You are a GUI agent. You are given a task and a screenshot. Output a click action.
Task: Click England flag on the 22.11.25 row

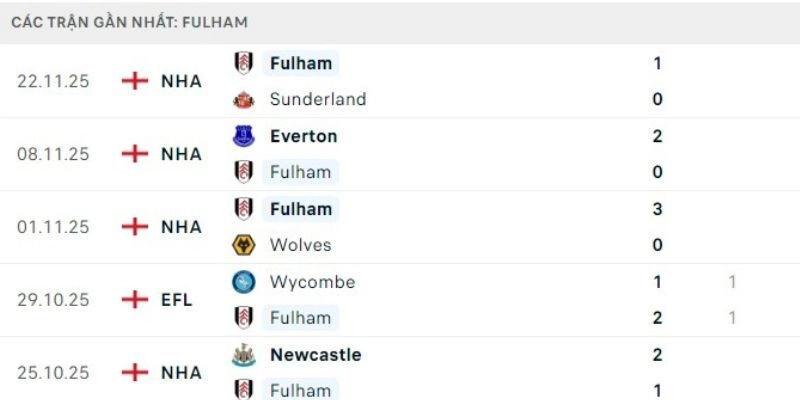[x=134, y=81]
